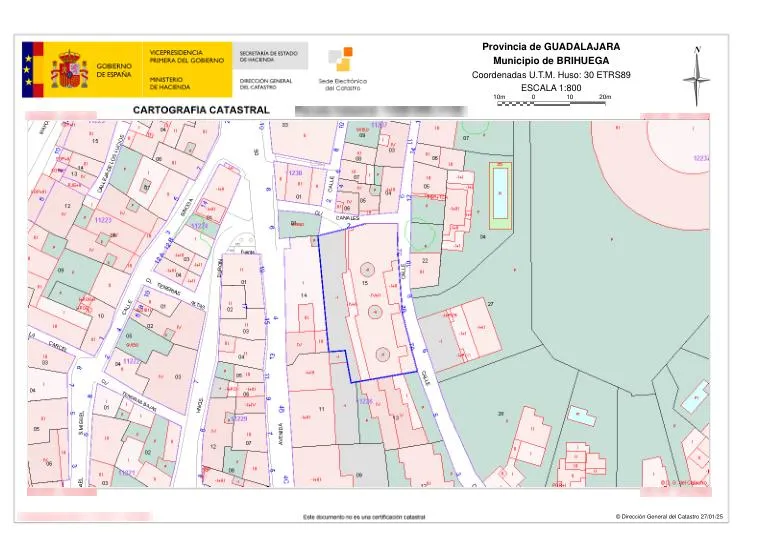Click the CARTOGRAFIA CATASTRAL title
Image resolution: width=766 pixels, height=556 pixels.
click(x=201, y=110)
